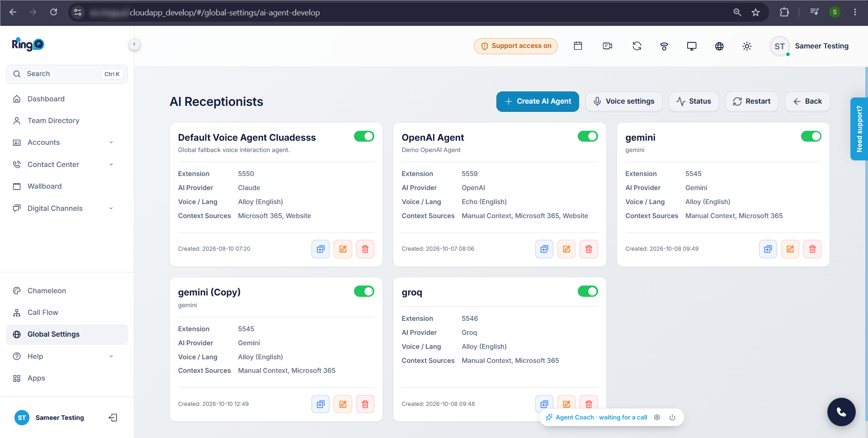Open the calendar icon in top bar
This screenshot has width=868, height=438.
point(578,46)
